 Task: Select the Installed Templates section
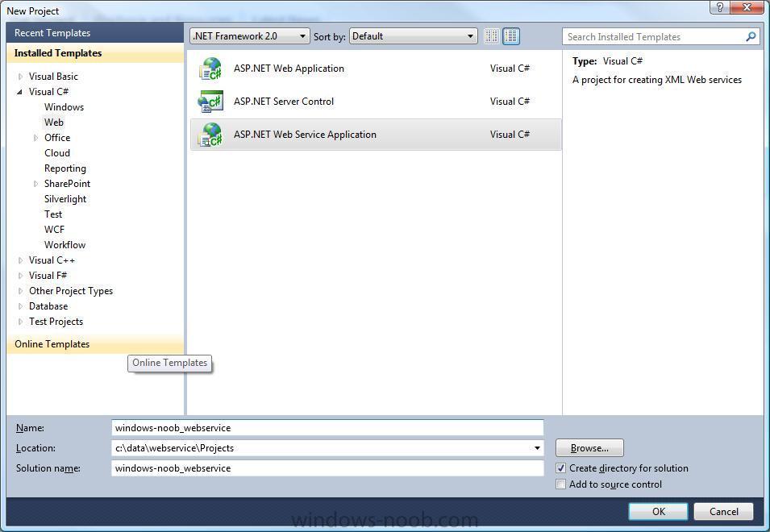[x=95, y=53]
